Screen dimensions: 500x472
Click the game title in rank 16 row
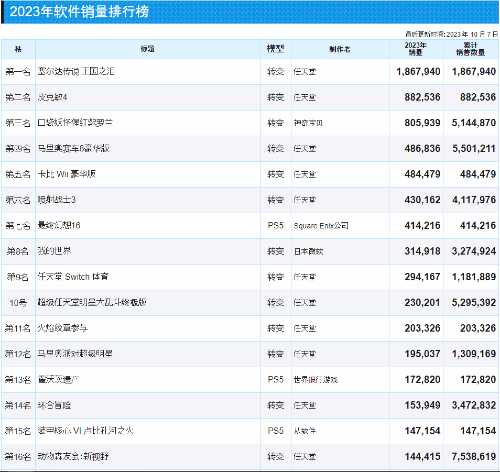(73, 456)
